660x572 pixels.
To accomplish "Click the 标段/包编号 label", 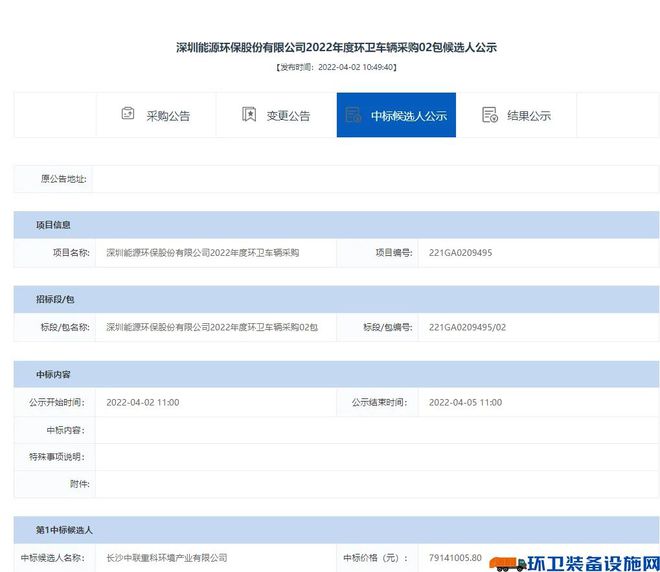I will pyautogui.click(x=388, y=327).
